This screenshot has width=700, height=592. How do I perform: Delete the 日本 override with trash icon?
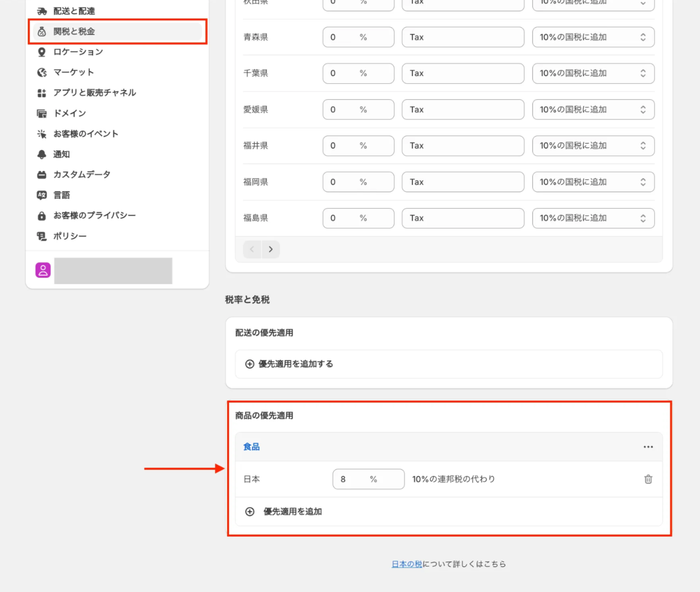pyautogui.click(x=648, y=479)
